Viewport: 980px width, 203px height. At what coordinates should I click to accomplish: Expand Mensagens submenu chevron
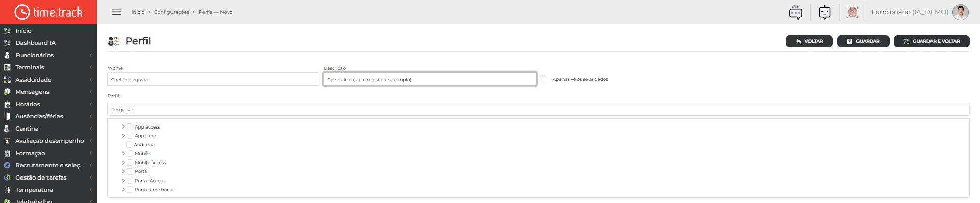point(91,92)
